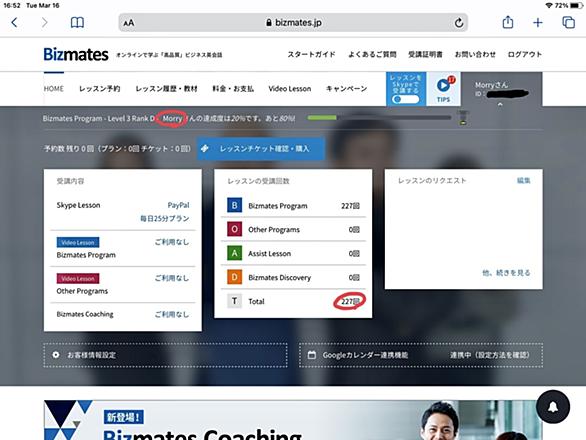Show all Safari tabs overview

click(x=568, y=22)
